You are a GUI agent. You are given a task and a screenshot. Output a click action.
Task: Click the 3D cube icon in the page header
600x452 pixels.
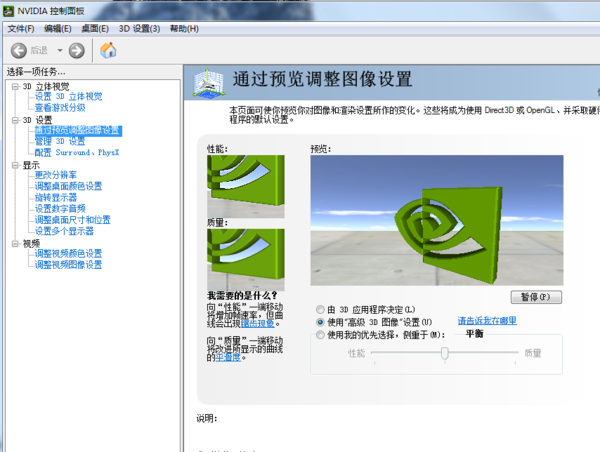pyautogui.click(x=208, y=82)
